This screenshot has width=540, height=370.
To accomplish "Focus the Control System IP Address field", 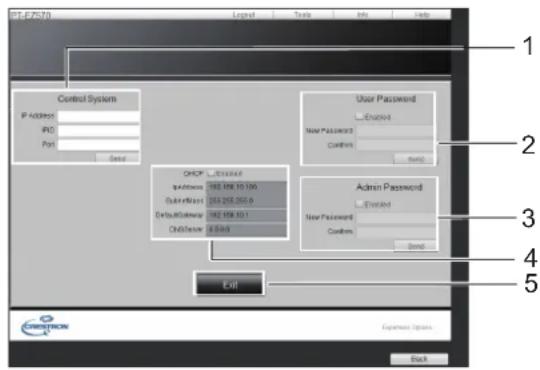I will 99,116.
